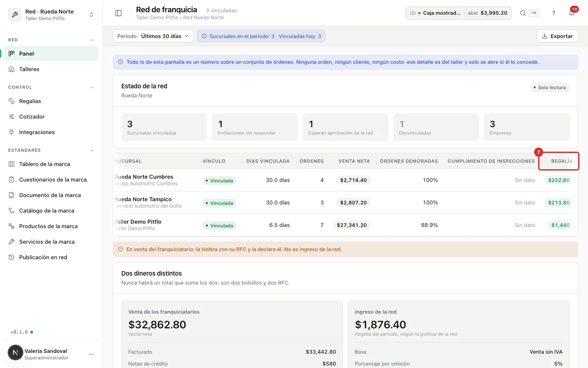Click the $27,341.20 venta neta value

pyautogui.click(x=352, y=225)
